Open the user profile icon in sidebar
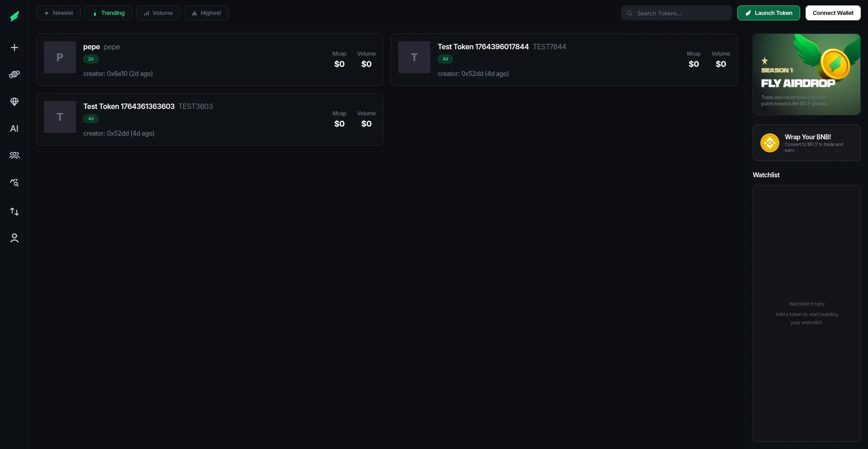Viewport: 868px width, 449px height. pos(14,238)
